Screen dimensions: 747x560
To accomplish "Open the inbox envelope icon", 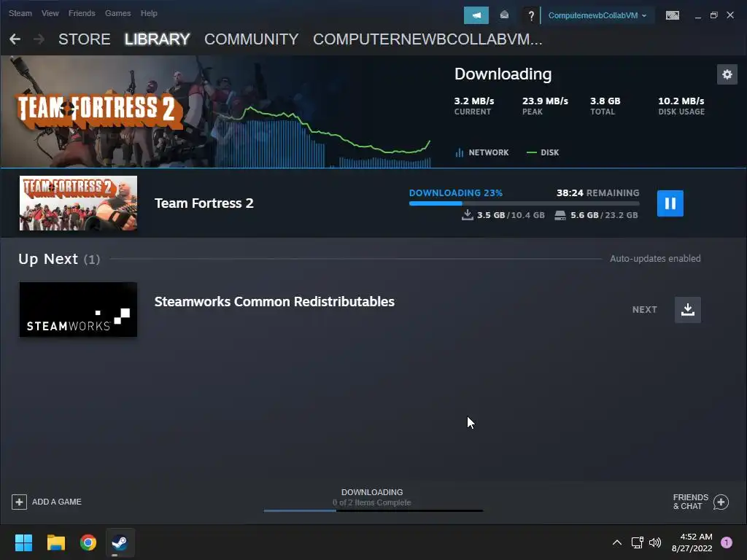I will click(504, 15).
